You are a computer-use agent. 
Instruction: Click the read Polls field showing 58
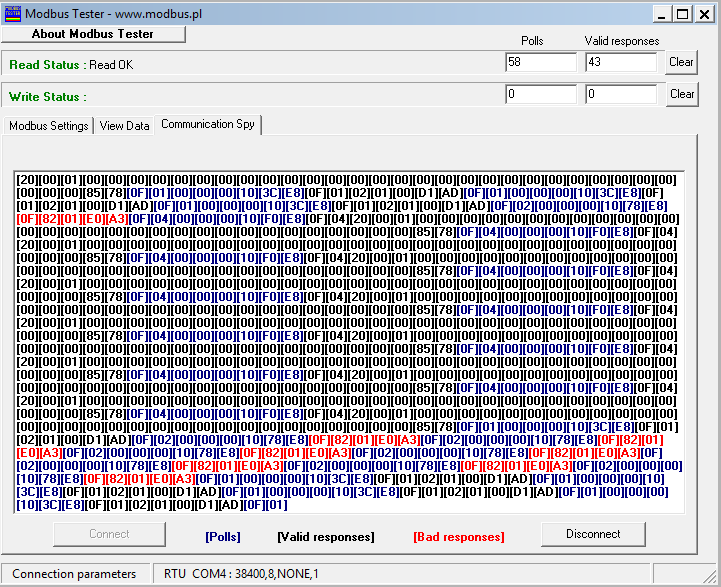point(541,62)
